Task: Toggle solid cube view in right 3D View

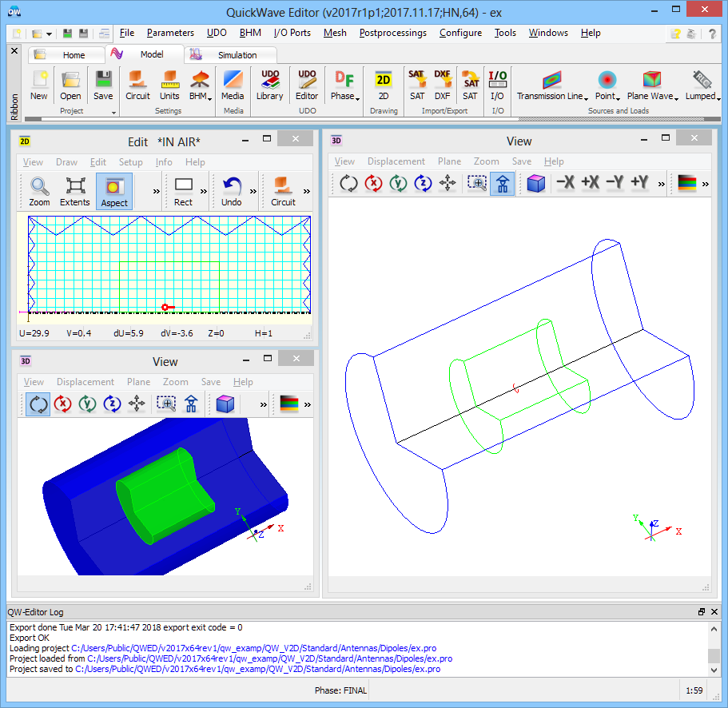Action: click(535, 184)
